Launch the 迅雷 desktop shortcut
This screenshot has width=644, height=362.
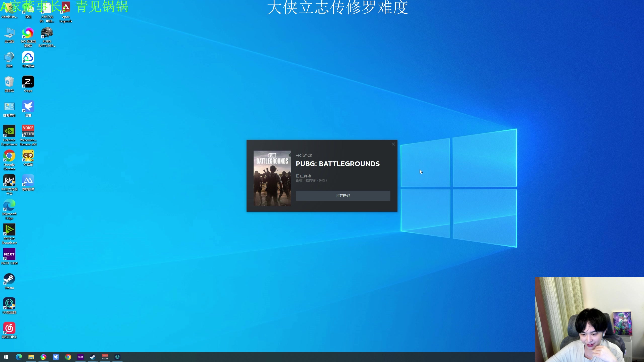[x=28, y=109]
